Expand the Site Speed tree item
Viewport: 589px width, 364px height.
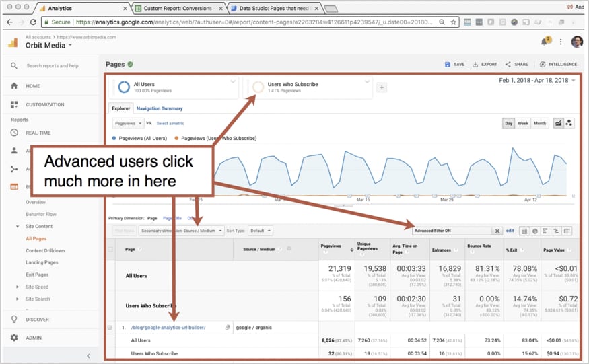coord(18,287)
